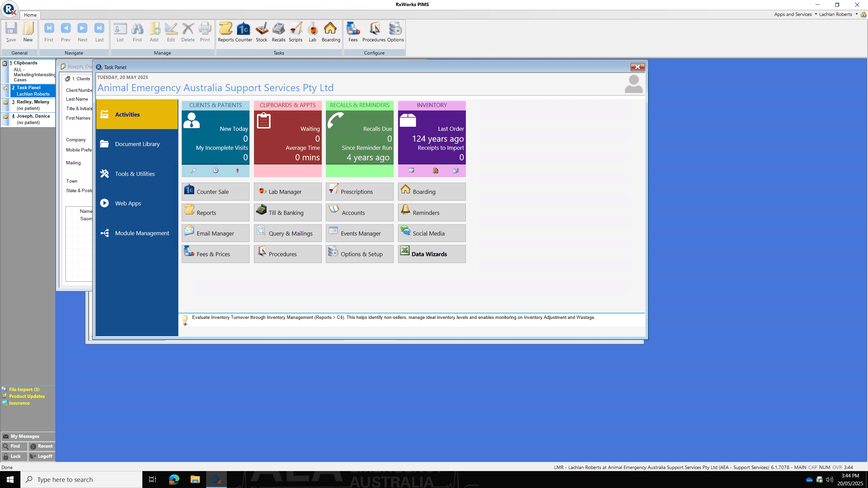Click the Email Manager button

pos(216,233)
